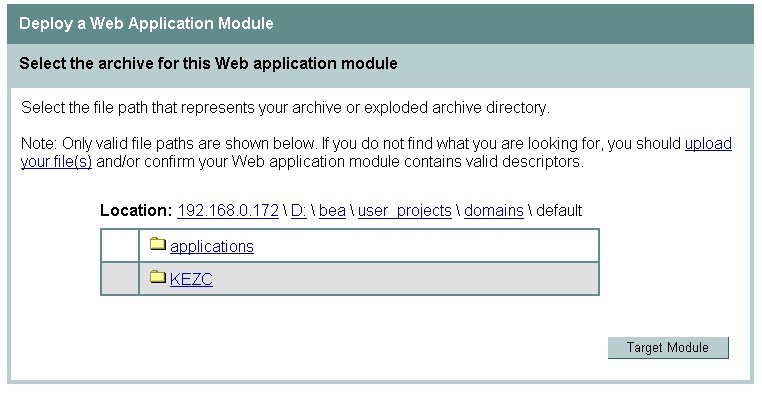Click the 'default' text in location path

tap(559, 210)
